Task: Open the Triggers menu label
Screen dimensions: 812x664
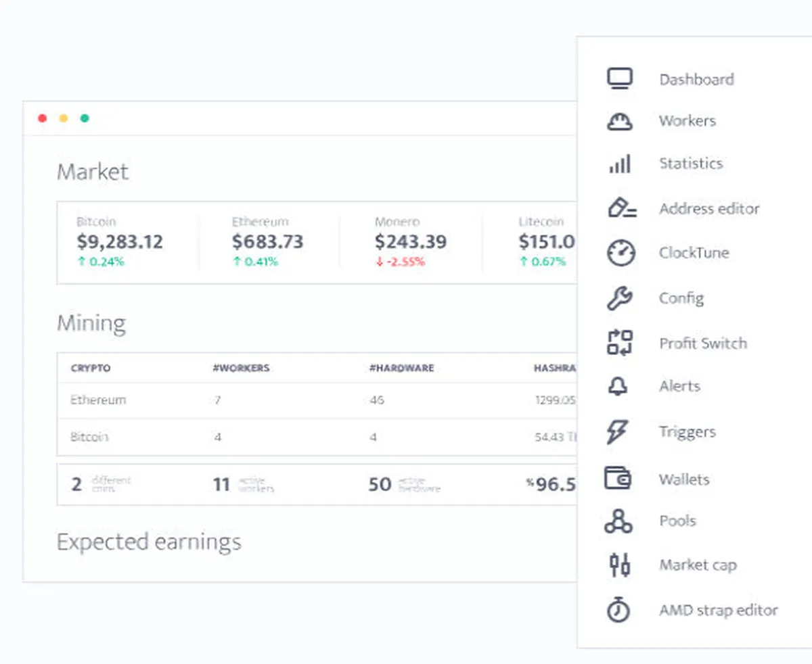Action: pos(687,431)
